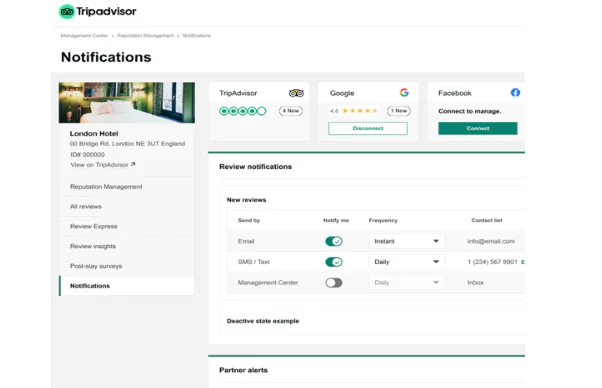Viewport: 602px width, 388px height.
Task: Turn off SMS / Text notifications toggle
Action: (334, 262)
